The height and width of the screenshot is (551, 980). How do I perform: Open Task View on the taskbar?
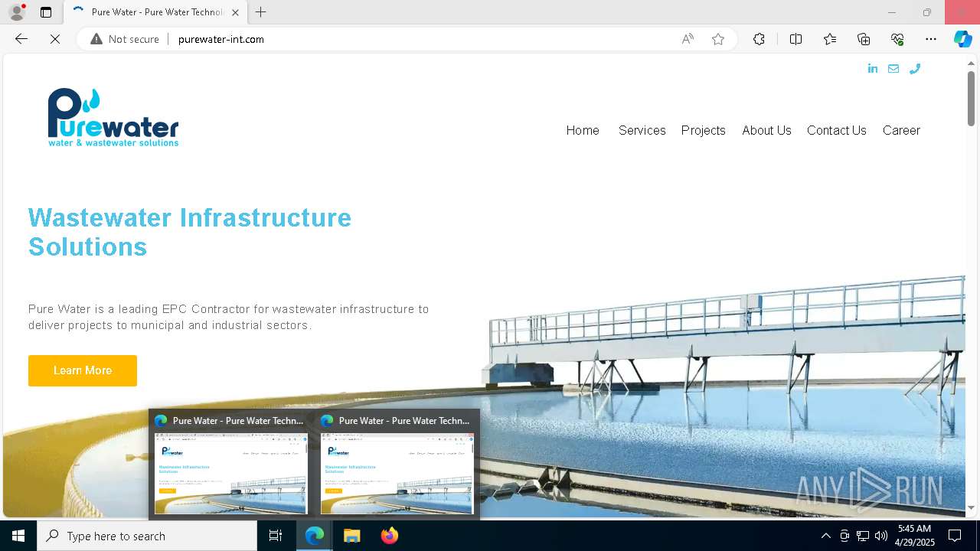276,536
